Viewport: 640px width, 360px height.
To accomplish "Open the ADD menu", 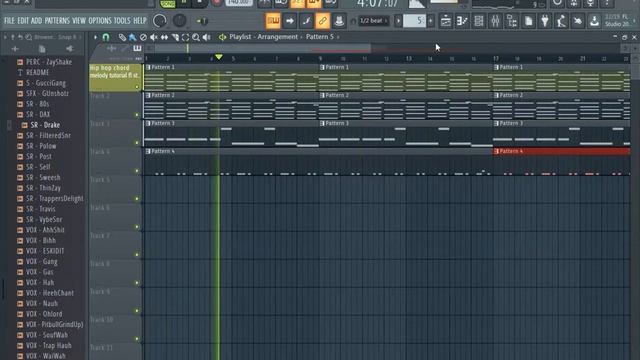I will (x=36, y=20).
